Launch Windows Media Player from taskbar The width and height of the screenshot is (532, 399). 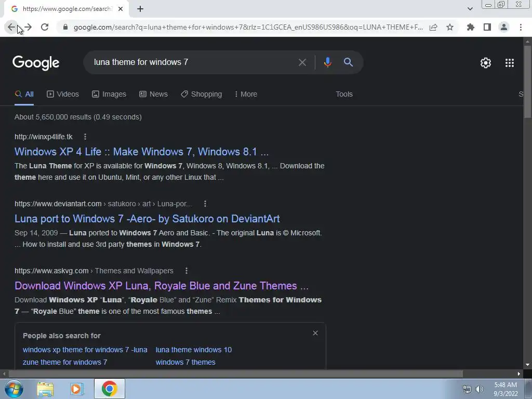[77, 389]
